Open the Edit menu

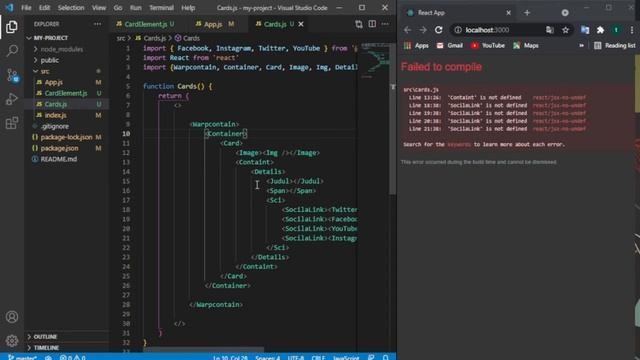pos(44,8)
